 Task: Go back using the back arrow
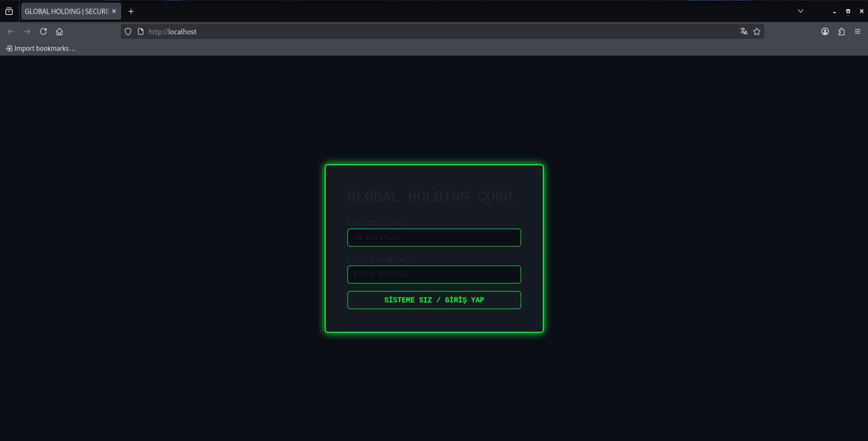pyautogui.click(x=11, y=32)
